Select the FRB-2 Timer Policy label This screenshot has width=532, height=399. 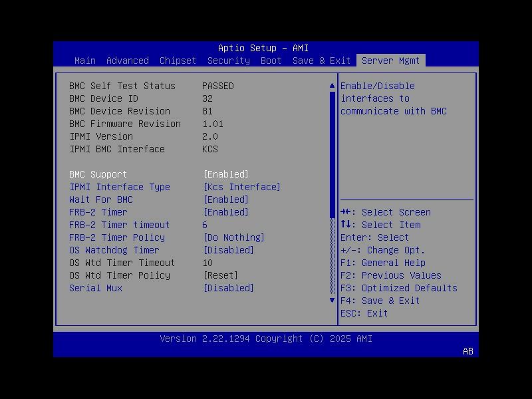tap(117, 237)
